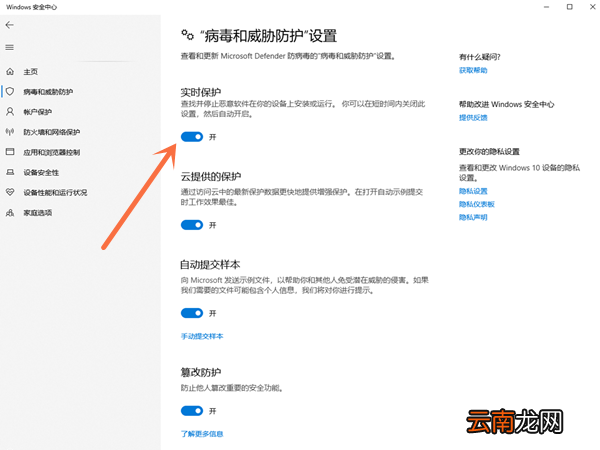Screen dimensions: 600x450
Task: Click the 有什么疑问? text
Action: pos(480,57)
